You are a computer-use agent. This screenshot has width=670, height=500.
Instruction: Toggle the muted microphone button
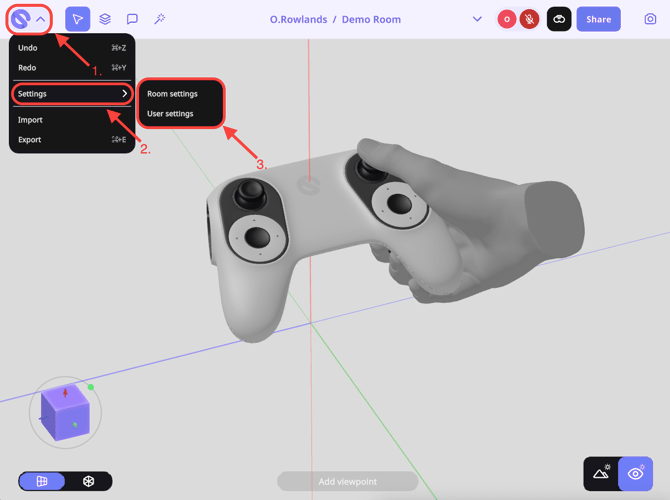pos(529,19)
